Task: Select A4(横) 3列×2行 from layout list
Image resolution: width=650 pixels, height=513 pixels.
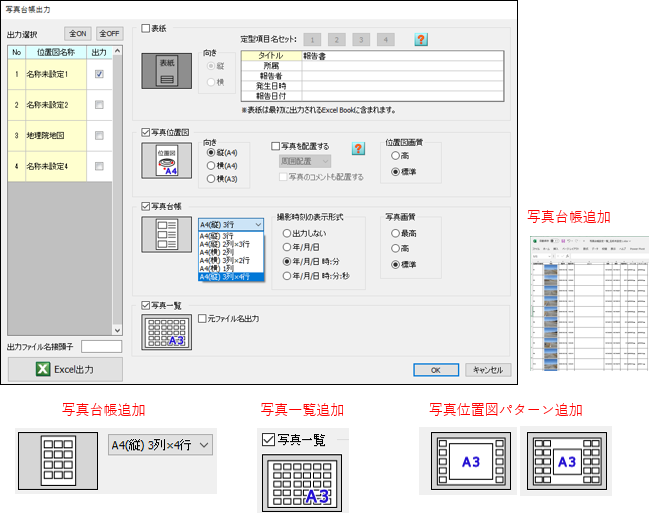Action: (x=231, y=260)
